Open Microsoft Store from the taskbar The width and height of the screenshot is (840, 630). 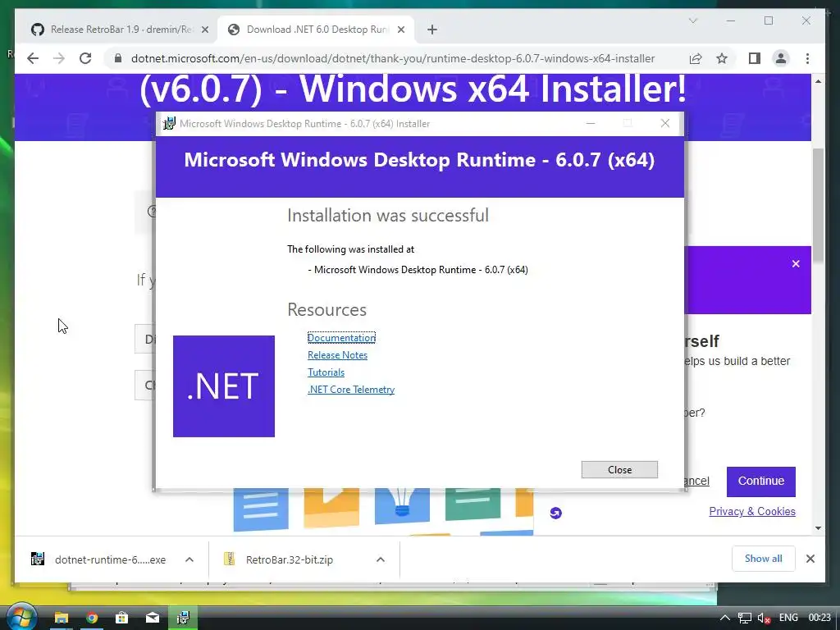coord(122,618)
